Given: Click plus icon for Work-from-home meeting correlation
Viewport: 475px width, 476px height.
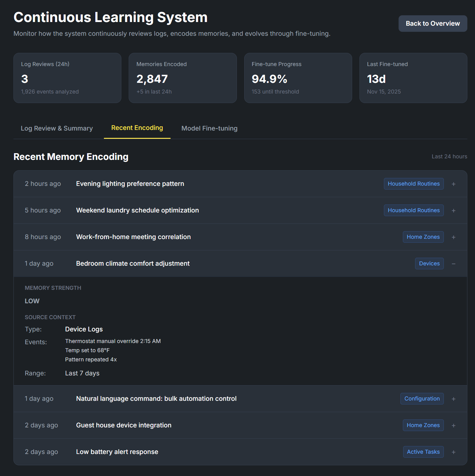Looking at the screenshot, I should tap(453, 237).
